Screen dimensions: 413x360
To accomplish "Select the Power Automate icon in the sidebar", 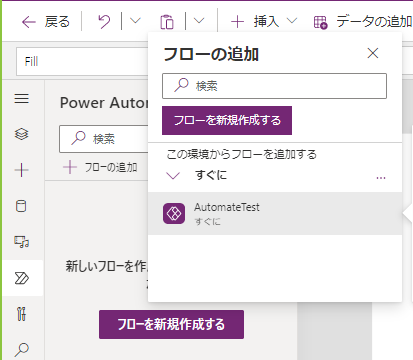I will [22, 278].
